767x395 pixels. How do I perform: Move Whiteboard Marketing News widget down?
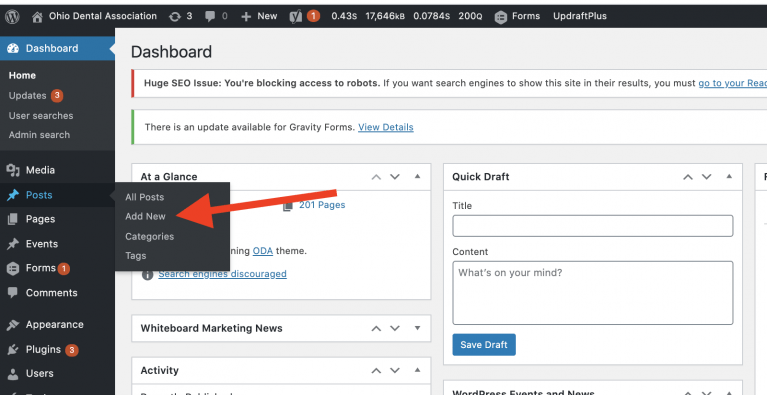click(395, 329)
